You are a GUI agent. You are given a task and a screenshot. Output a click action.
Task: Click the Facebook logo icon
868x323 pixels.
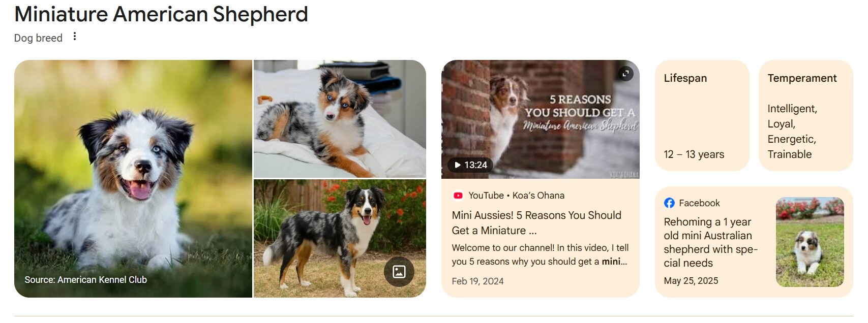click(669, 203)
